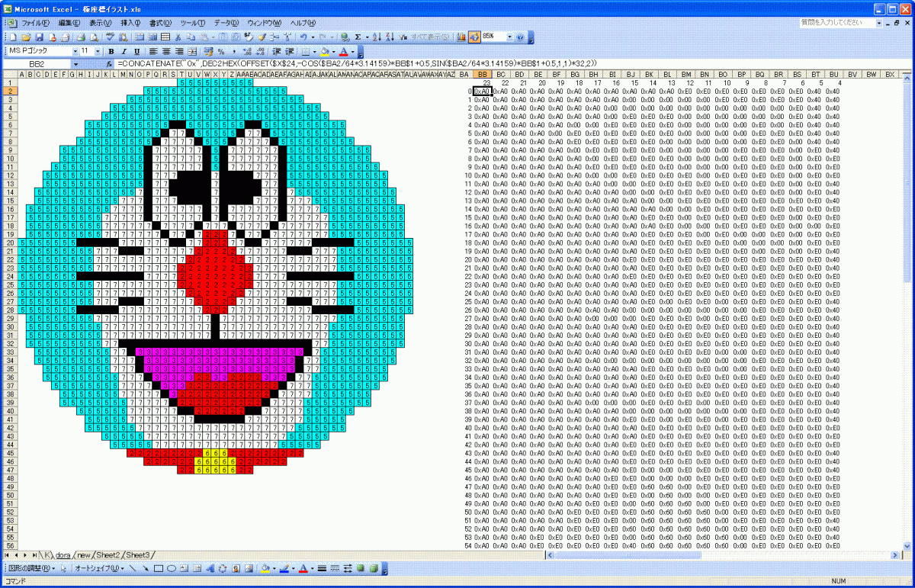Insert WordArt from drawing toolbar
This screenshot has width=915, height=588.
[210, 568]
